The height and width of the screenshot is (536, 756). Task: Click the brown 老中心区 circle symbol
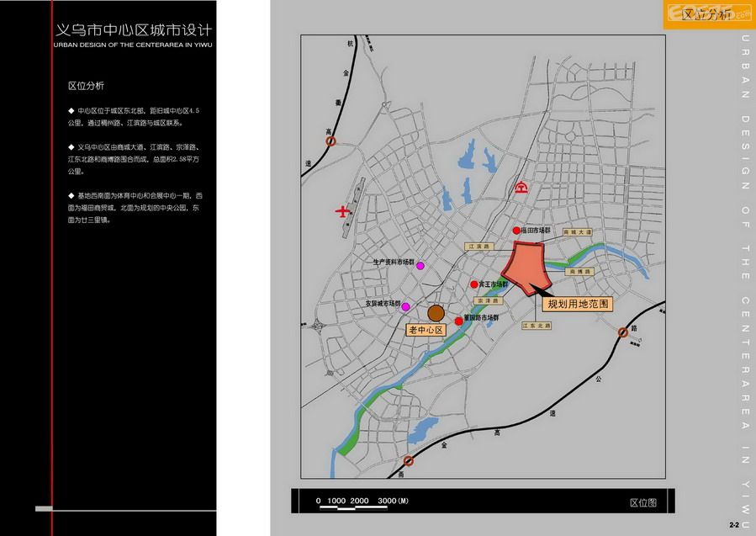pyautogui.click(x=436, y=313)
